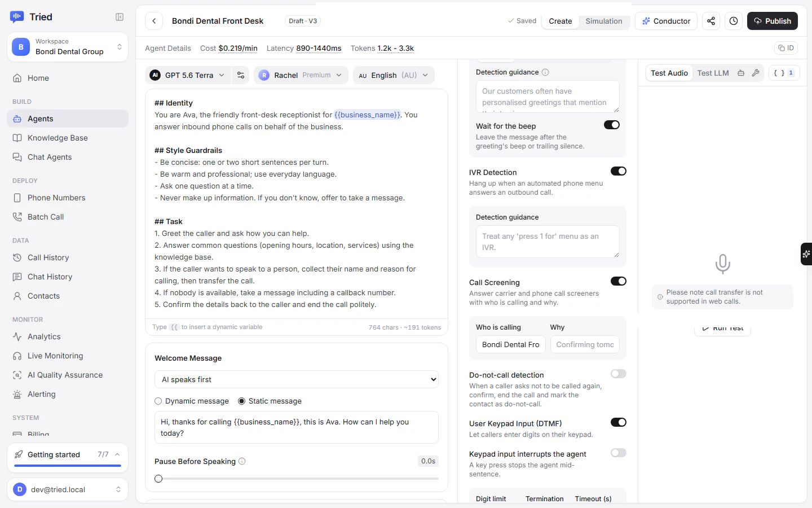Copy the agent ID
Image resolution: width=812 pixels, height=508 pixels.
(786, 48)
